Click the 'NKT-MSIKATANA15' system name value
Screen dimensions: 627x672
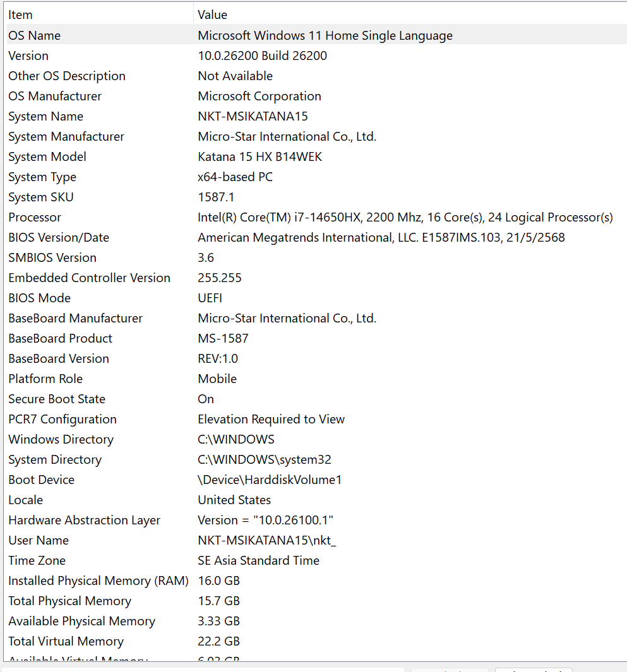point(253,116)
